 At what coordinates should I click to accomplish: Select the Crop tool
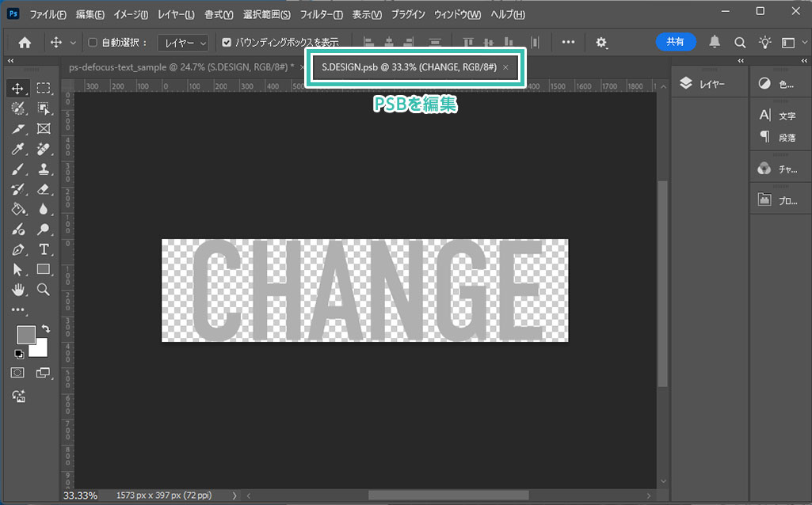17,128
